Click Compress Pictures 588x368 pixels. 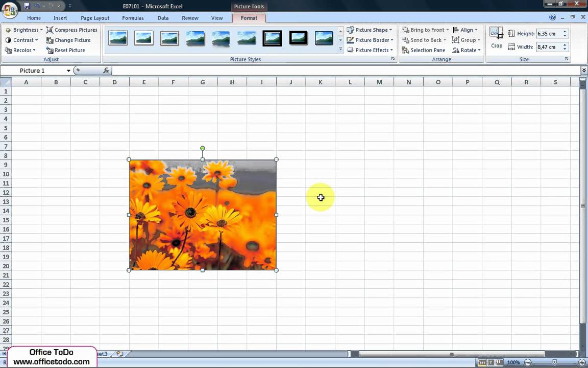[71, 30]
